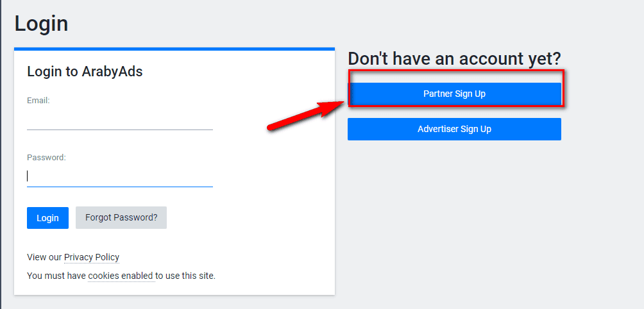
Task: Open the Privacy Policy link
Action: (x=92, y=257)
